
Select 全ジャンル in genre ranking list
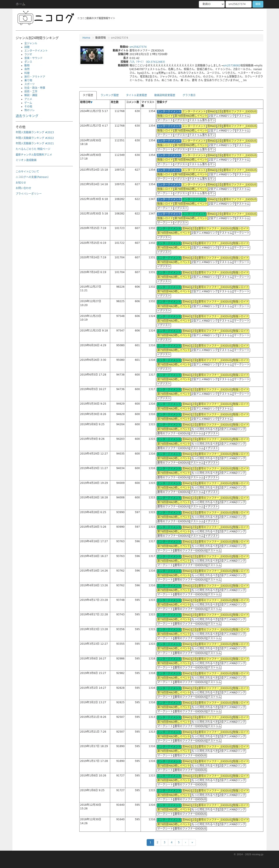(31, 43)
